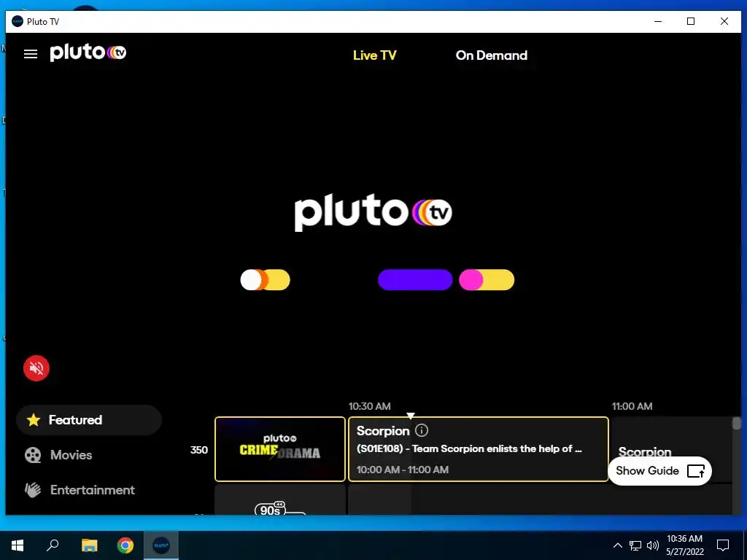Minimize the Pluto TV window
The height and width of the screenshot is (560, 747).
pyautogui.click(x=658, y=21)
